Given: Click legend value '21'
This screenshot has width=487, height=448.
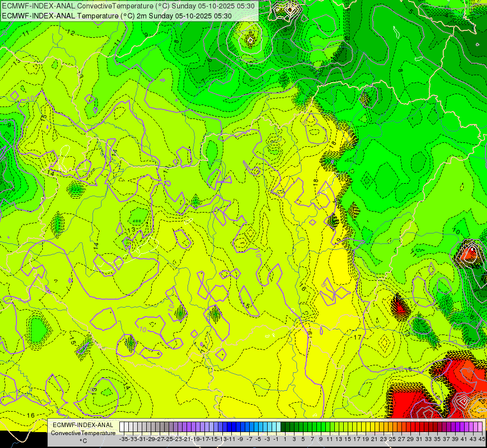Looking at the screenshot, I should pyautogui.click(x=374, y=440).
